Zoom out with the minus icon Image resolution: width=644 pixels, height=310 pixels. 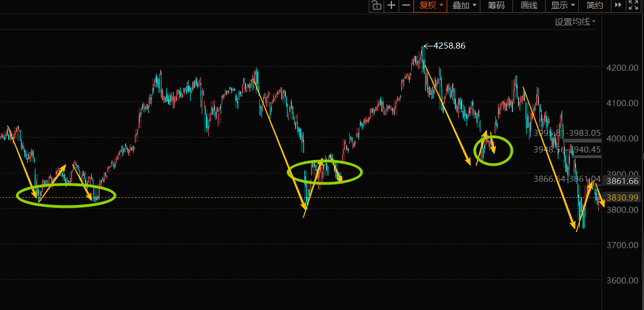tap(406, 6)
